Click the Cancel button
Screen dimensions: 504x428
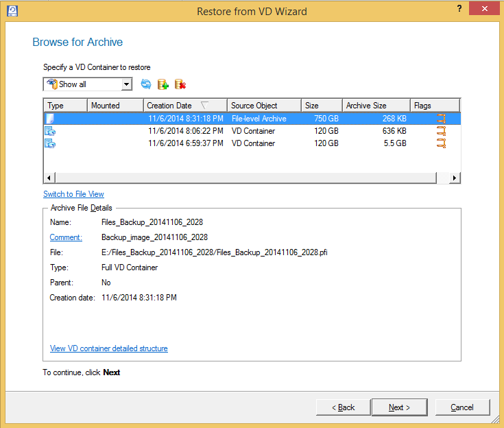click(462, 407)
